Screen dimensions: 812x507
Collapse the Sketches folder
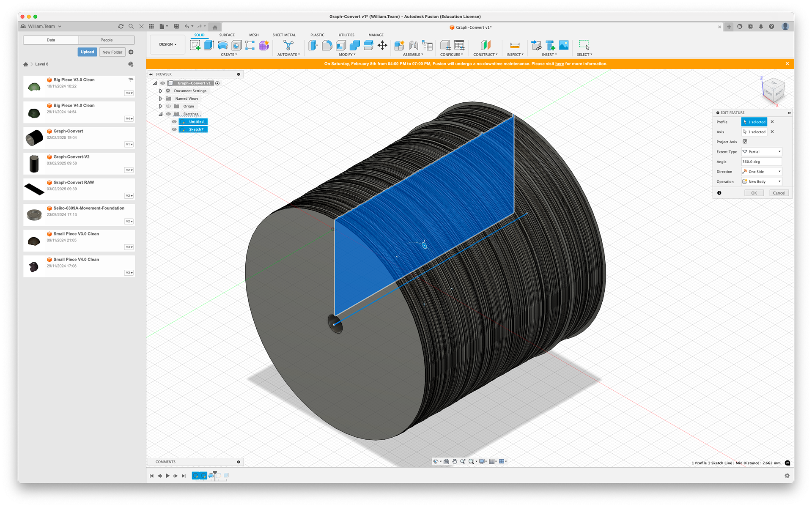pos(160,114)
